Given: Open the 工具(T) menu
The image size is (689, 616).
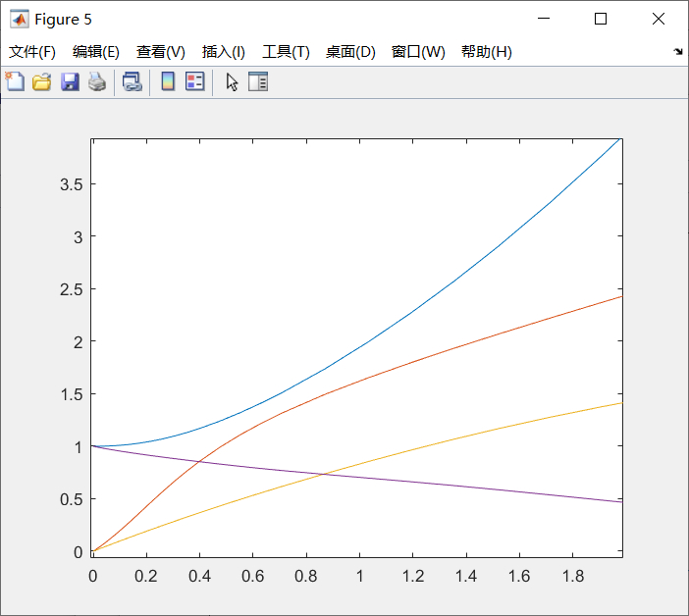Looking at the screenshot, I should click(x=286, y=52).
